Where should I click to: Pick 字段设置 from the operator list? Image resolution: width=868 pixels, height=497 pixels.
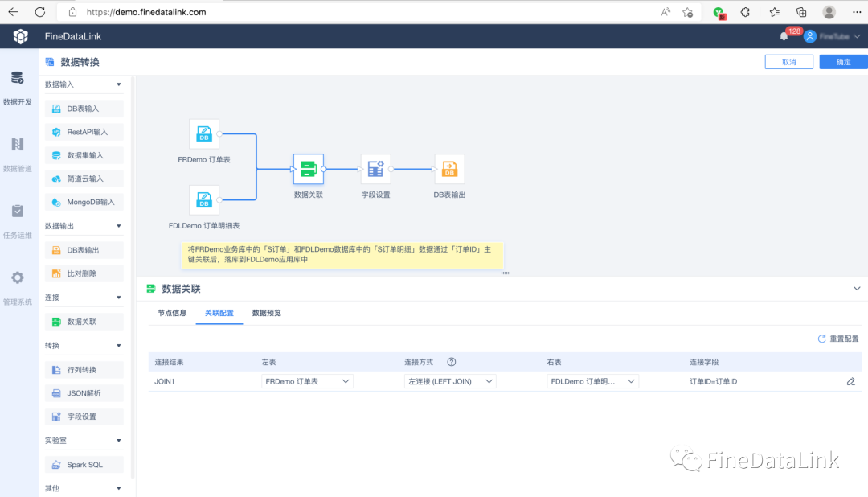[84, 416]
